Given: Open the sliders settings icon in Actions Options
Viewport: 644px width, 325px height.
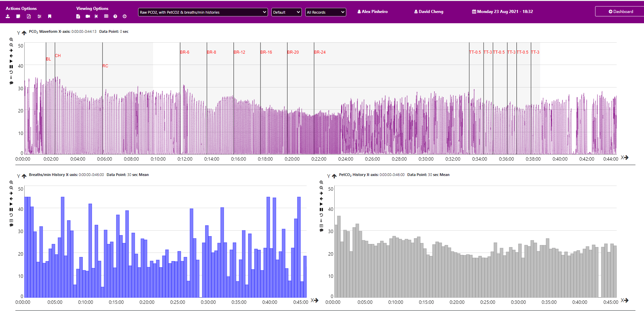Looking at the screenshot, I should (x=39, y=16).
